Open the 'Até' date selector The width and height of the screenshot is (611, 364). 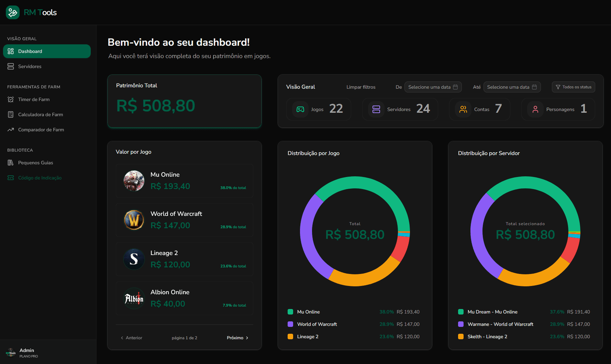tap(512, 87)
